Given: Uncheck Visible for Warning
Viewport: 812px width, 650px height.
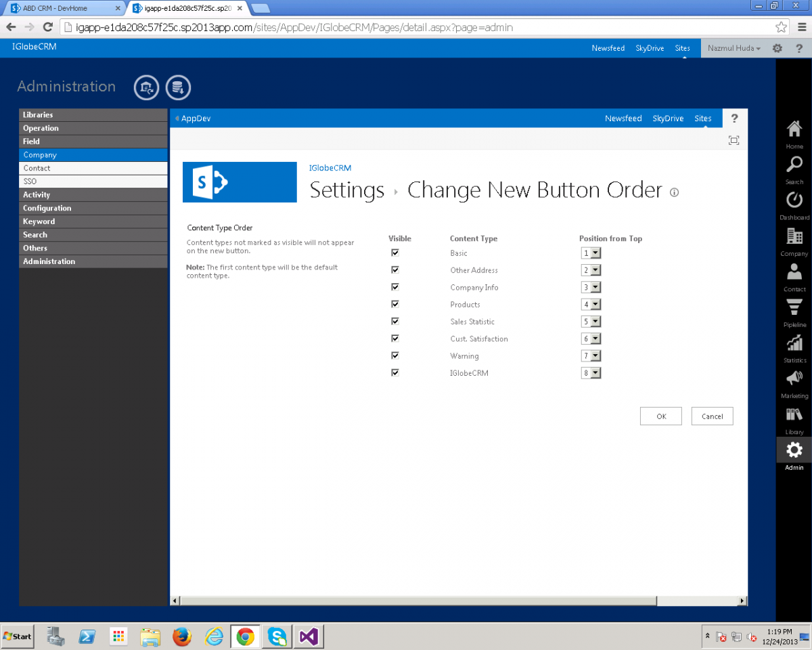Looking at the screenshot, I should [x=395, y=355].
